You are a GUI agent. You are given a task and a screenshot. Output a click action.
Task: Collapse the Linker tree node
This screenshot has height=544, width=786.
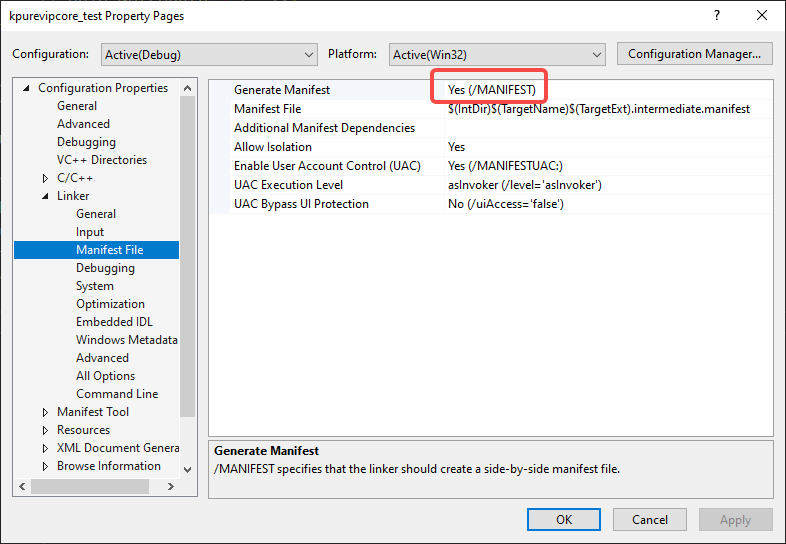(x=45, y=196)
